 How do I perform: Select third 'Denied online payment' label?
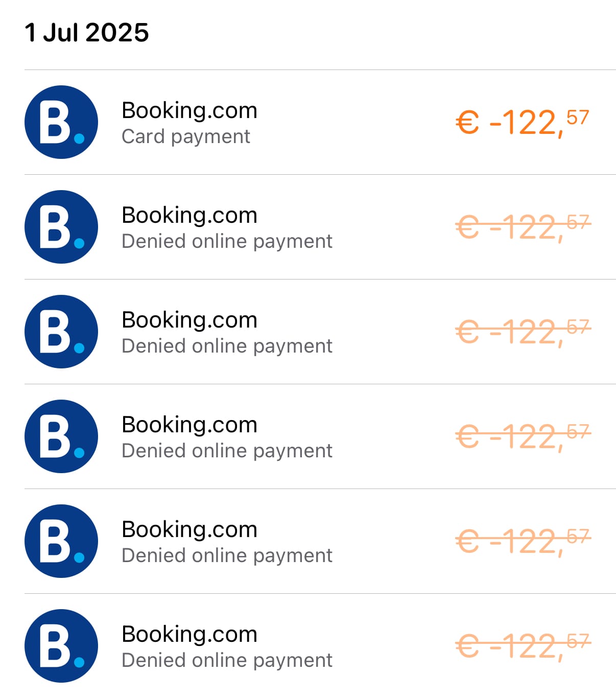[227, 451]
